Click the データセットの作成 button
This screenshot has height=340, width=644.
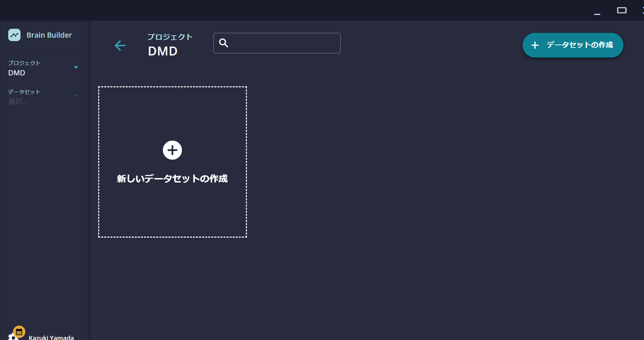click(x=573, y=45)
